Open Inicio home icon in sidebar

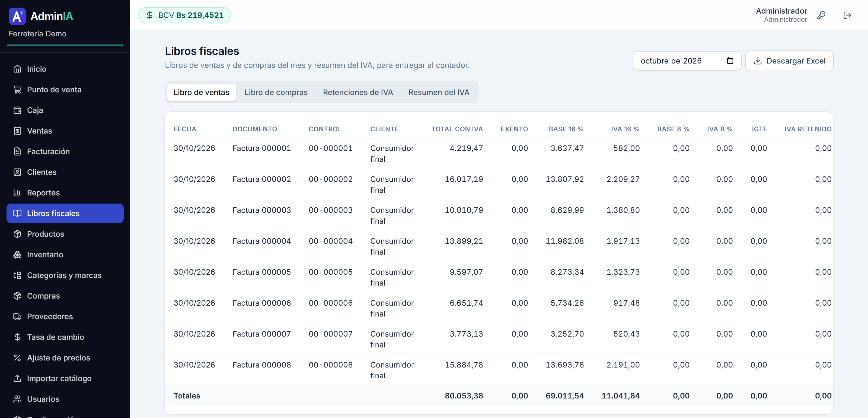pyautogui.click(x=17, y=69)
